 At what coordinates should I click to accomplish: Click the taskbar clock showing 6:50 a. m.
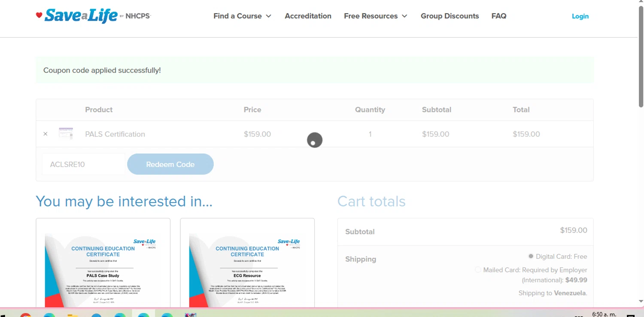[x=604, y=314]
